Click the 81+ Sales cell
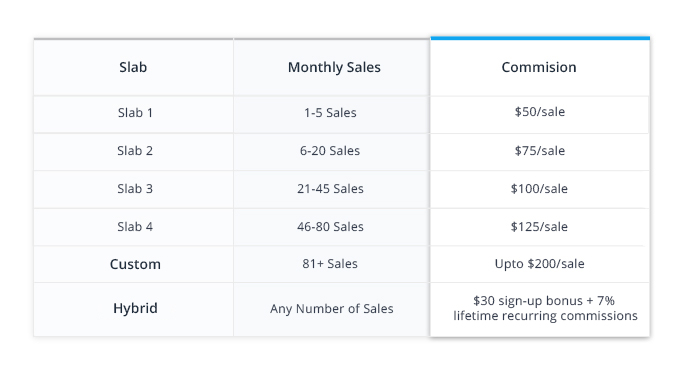The height and width of the screenshot is (373, 680). tap(330, 264)
